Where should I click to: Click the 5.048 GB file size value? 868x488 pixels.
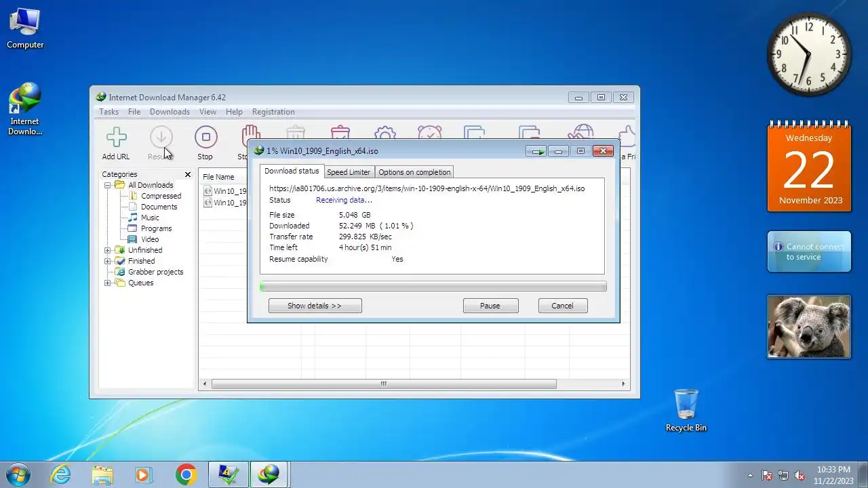[355, 215]
